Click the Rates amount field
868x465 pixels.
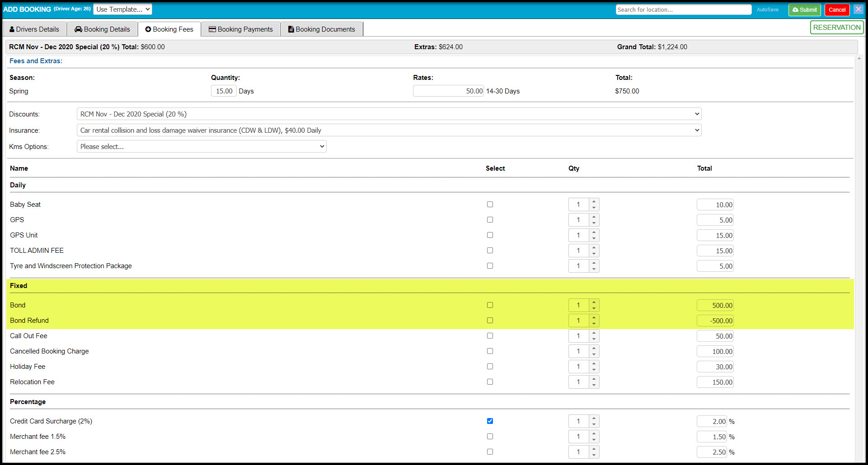click(448, 91)
